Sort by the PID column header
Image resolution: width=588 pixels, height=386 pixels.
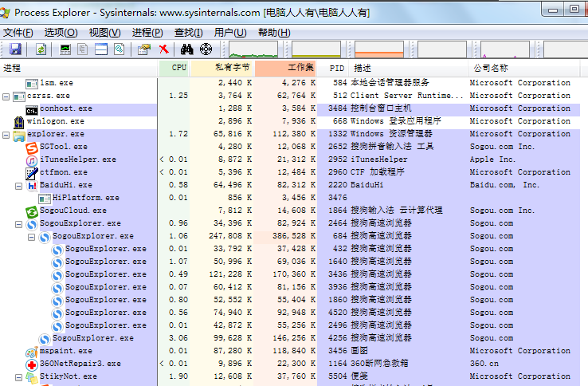(x=332, y=68)
